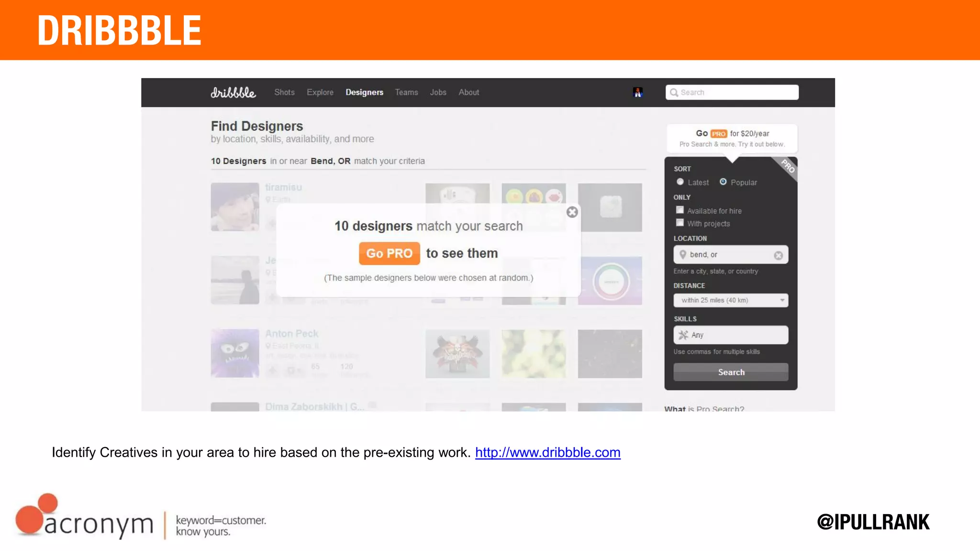This screenshot has width=980, height=551.
Task: Select the Popular sort radio button
Action: coord(723,182)
